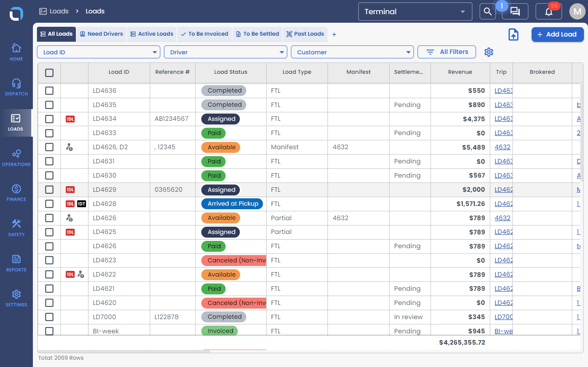588x367 pixels.
Task: Open the Home section in sidebar
Action: pyautogui.click(x=16, y=52)
